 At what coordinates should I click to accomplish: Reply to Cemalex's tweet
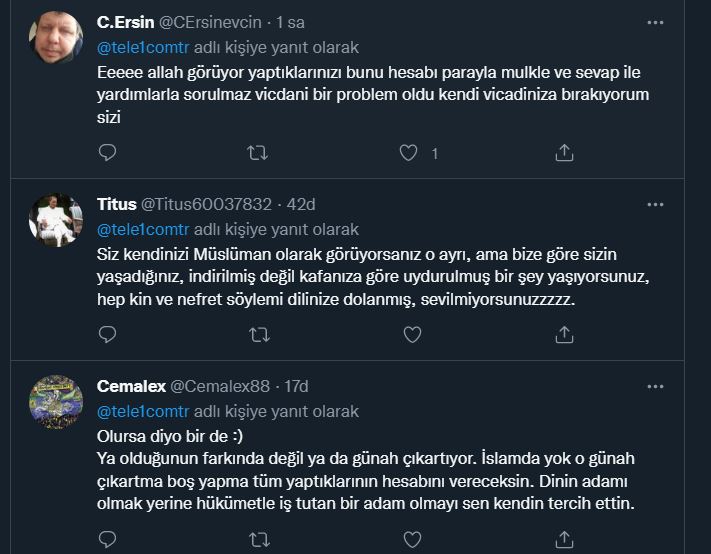click(109, 540)
